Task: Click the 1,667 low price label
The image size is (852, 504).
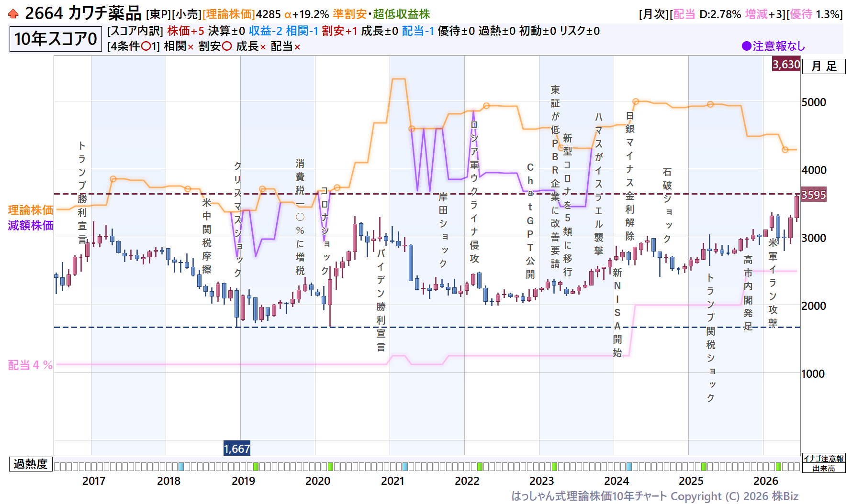Action: [237, 449]
